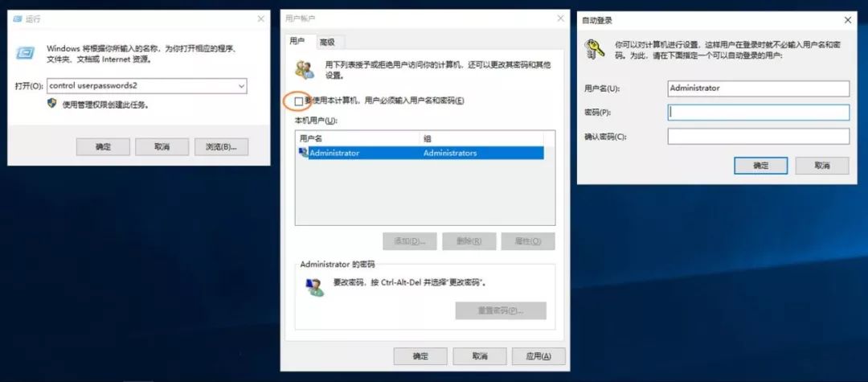Click the keys icon in auto-login dialog
The image size is (868, 382).
(595, 49)
